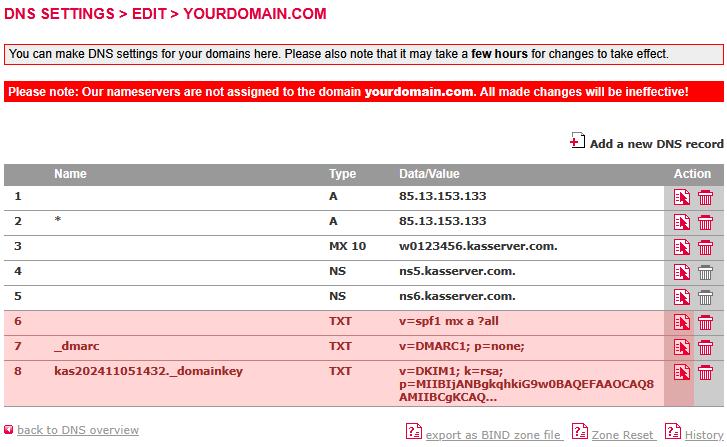Edit the ns6.kasserver.com NS record
The height and width of the screenshot is (447, 727).
tap(682, 297)
